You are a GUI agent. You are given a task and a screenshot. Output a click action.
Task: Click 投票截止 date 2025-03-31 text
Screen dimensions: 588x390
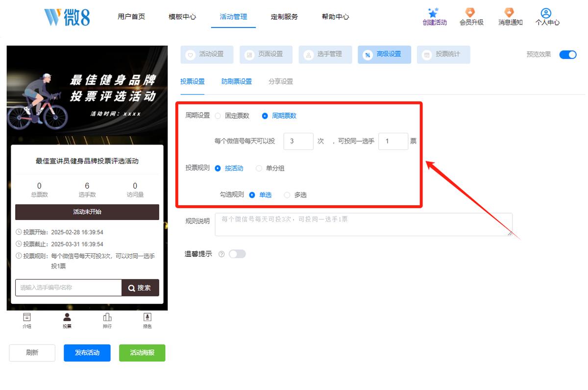[77, 244]
